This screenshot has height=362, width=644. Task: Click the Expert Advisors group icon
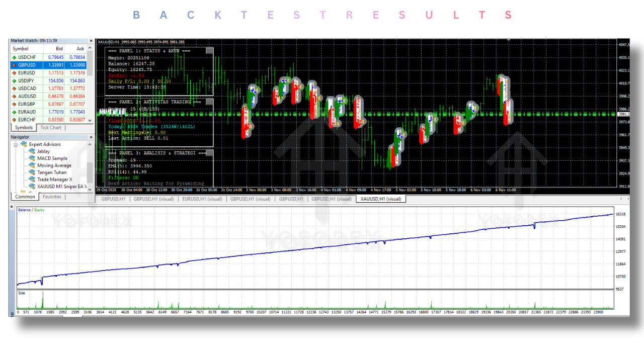tap(23, 144)
